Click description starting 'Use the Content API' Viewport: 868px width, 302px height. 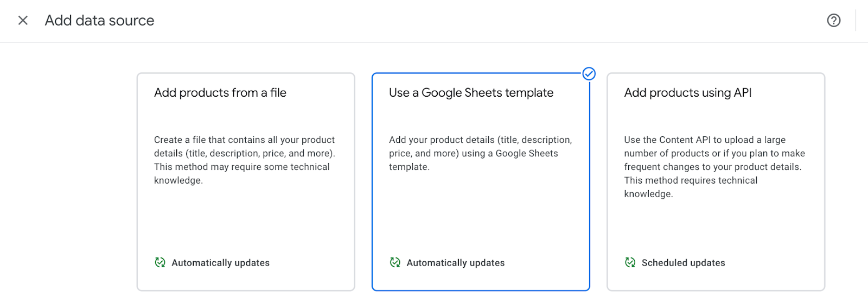click(714, 167)
